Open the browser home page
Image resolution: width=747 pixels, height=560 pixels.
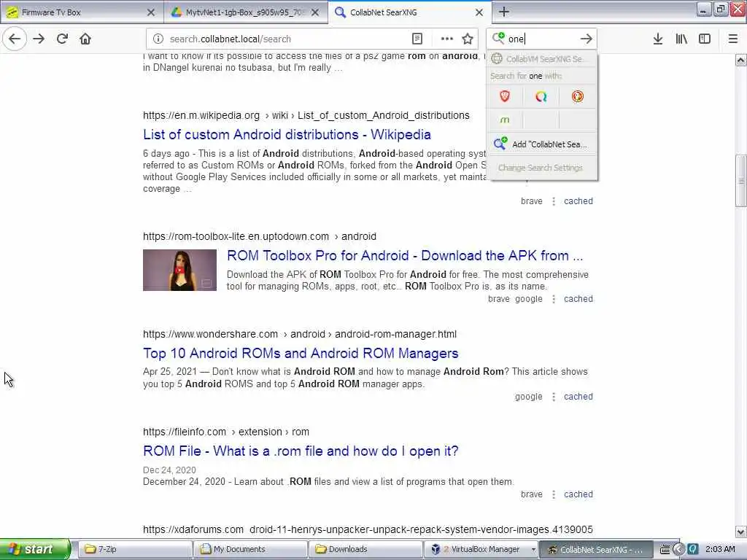click(85, 39)
